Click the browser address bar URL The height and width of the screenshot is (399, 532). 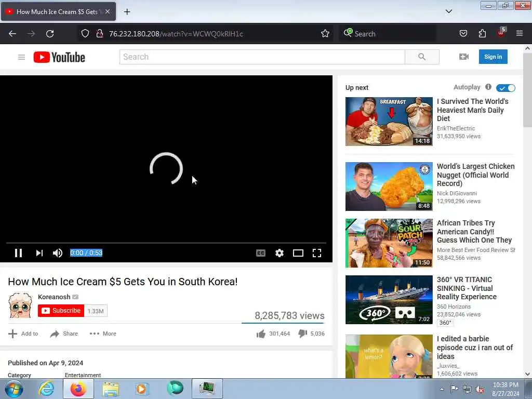[x=176, y=34]
